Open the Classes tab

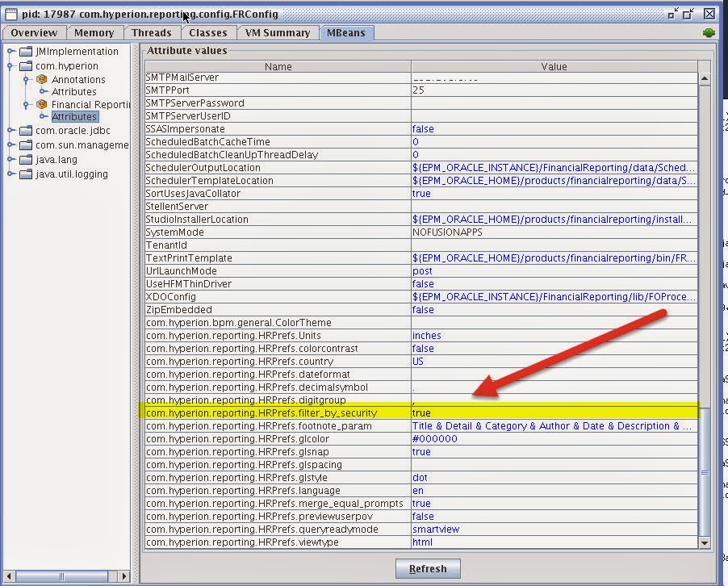208,33
